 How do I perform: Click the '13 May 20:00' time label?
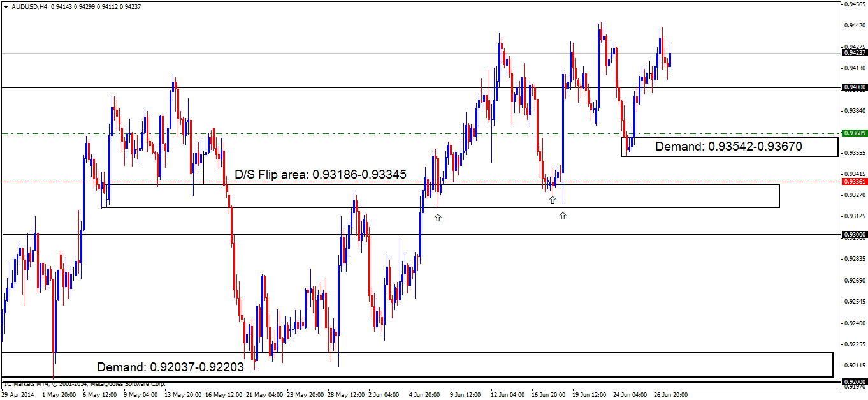click(182, 395)
